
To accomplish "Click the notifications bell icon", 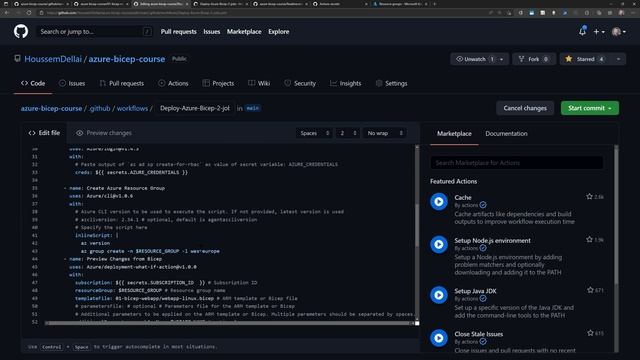I will click(x=582, y=31).
